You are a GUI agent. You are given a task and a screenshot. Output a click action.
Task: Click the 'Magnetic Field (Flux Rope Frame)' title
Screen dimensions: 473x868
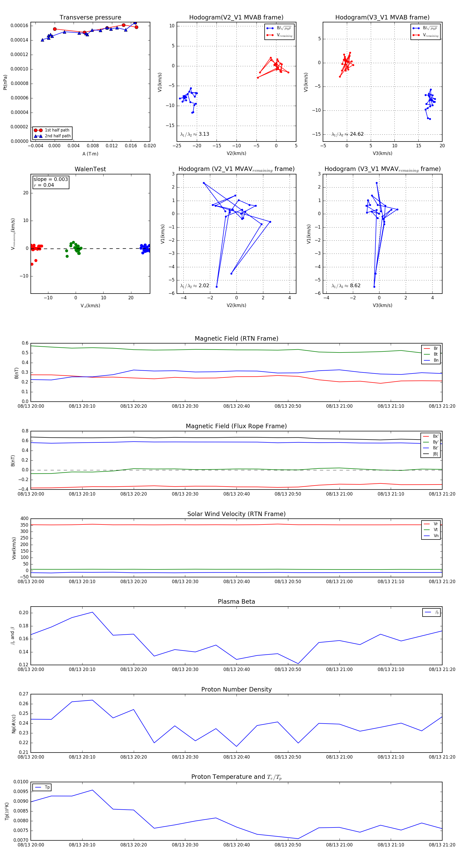click(236, 426)
